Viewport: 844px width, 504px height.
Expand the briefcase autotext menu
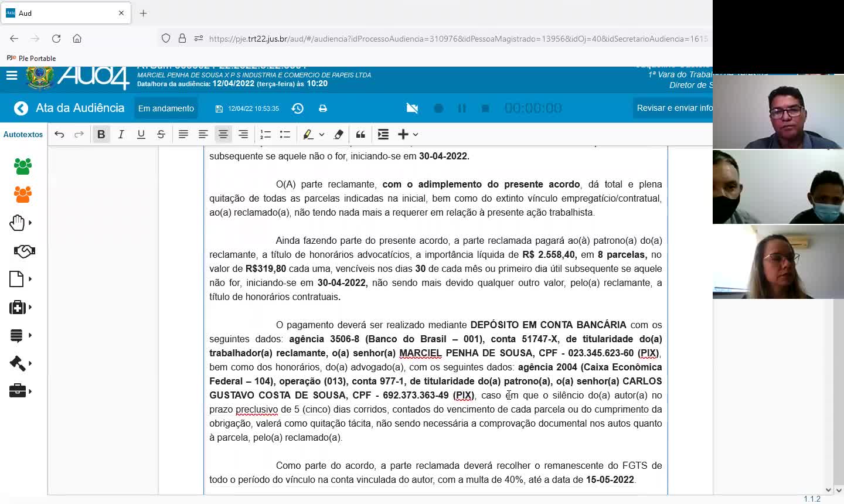coord(20,391)
